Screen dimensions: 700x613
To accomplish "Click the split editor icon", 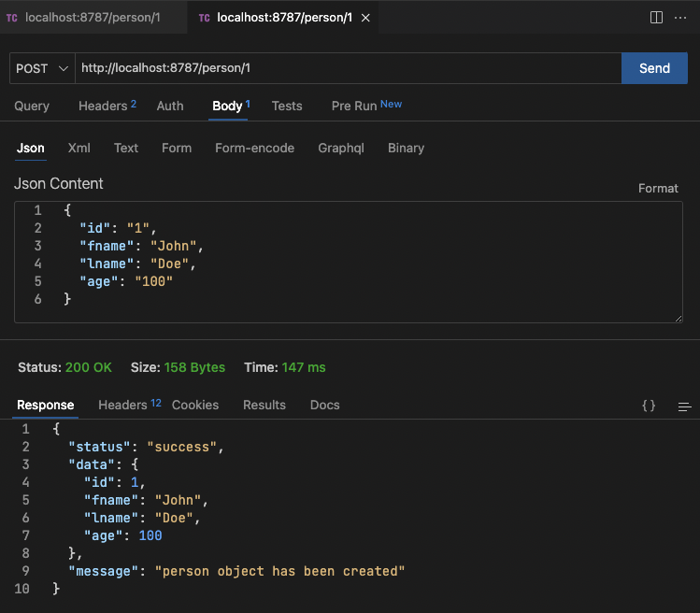I will point(656,18).
